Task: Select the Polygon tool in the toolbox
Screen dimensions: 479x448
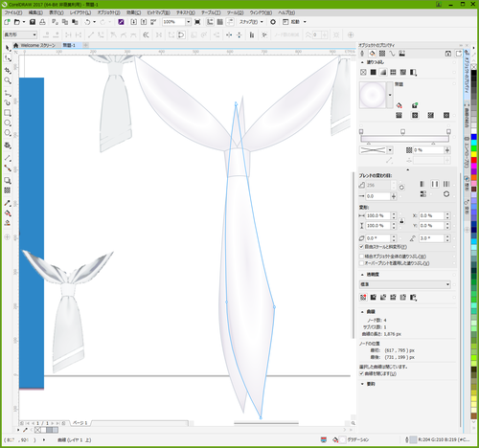Action: click(x=8, y=133)
